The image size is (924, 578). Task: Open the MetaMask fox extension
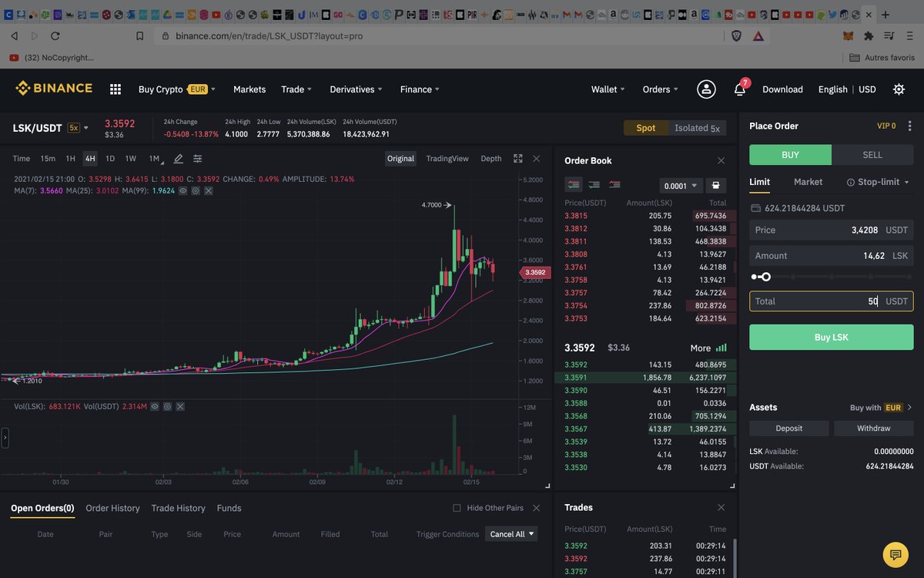[848, 36]
